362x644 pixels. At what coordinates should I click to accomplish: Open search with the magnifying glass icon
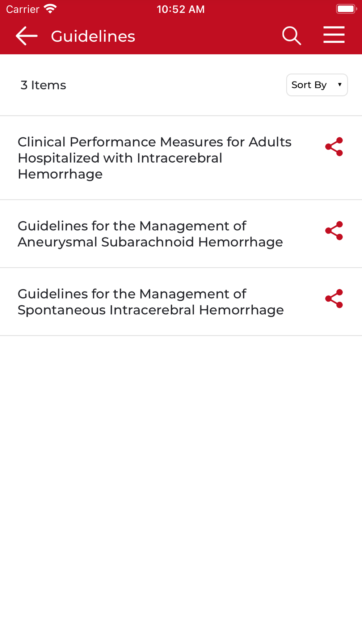tap(292, 36)
